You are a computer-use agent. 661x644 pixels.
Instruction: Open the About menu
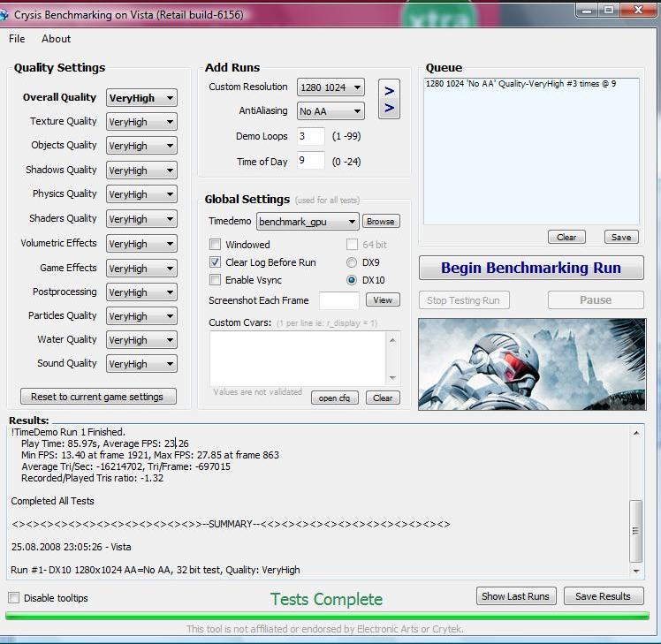56,39
